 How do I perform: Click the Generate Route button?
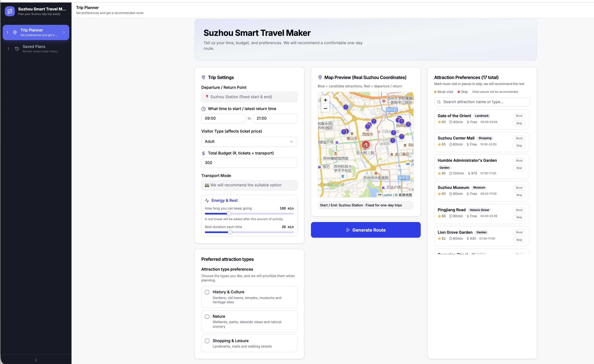tap(366, 230)
